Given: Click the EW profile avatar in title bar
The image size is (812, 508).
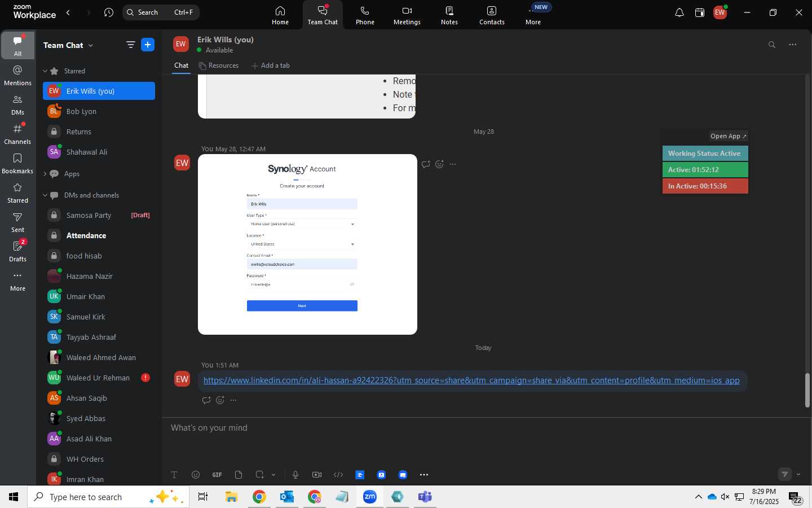Looking at the screenshot, I should click(x=720, y=12).
